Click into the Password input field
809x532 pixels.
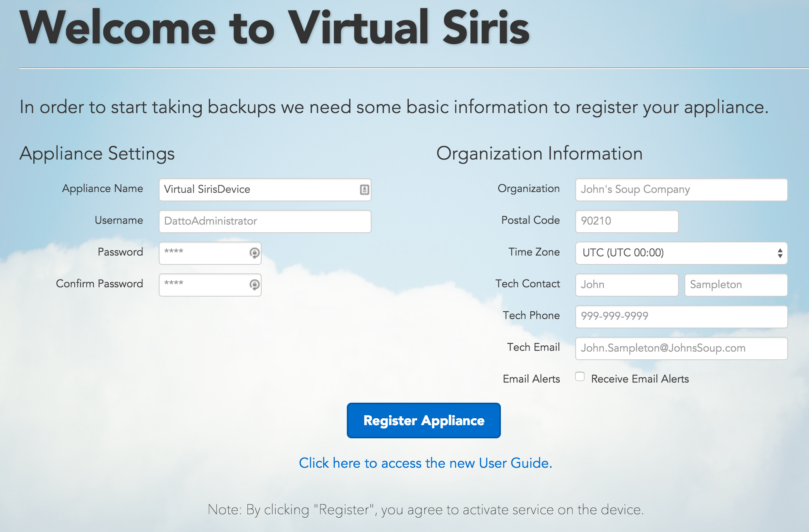pyautogui.click(x=210, y=253)
